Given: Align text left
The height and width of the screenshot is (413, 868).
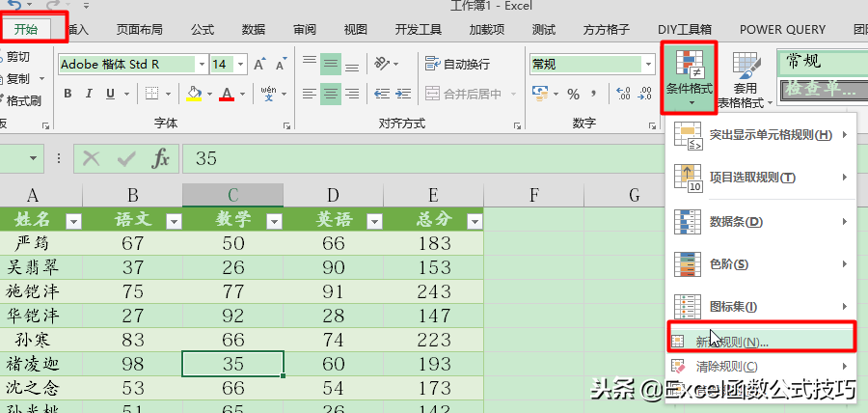Looking at the screenshot, I should point(310,94).
